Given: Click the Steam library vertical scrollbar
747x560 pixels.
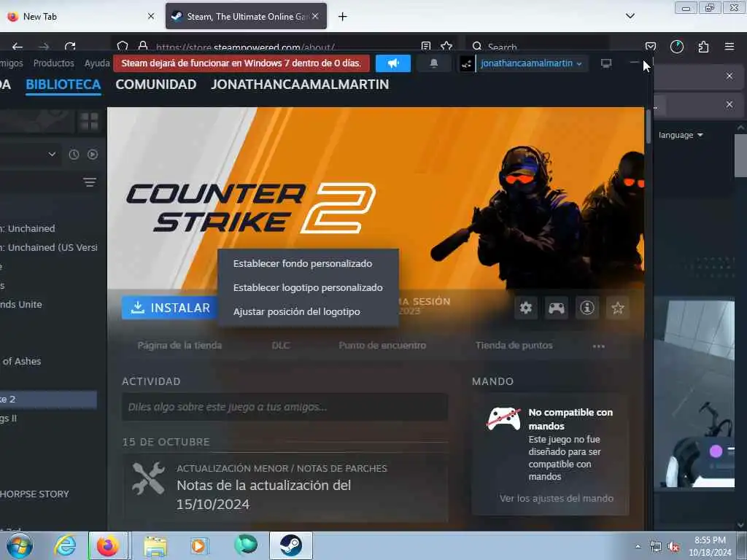Looking at the screenshot, I should pyautogui.click(x=649, y=126).
